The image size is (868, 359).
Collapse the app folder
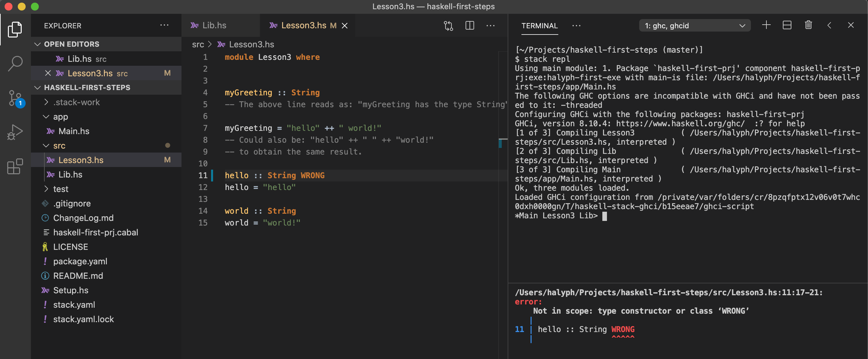coord(46,116)
